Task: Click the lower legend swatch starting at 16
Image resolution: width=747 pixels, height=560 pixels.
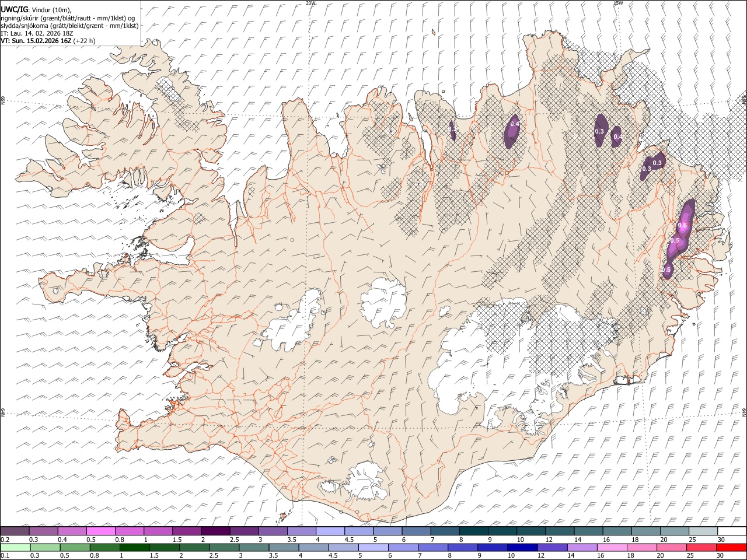Action: [612, 547]
